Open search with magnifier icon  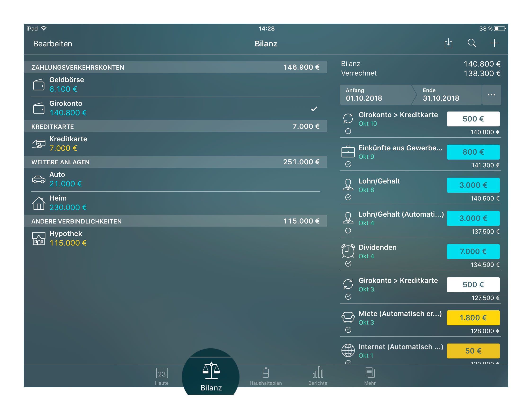coord(472,43)
